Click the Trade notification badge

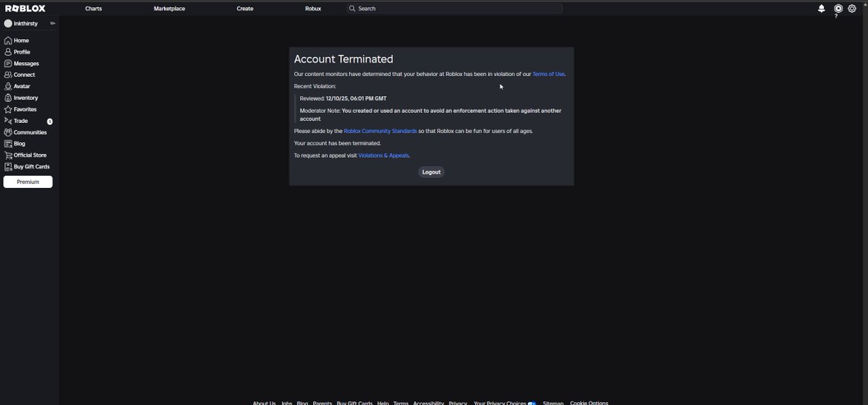click(x=50, y=121)
